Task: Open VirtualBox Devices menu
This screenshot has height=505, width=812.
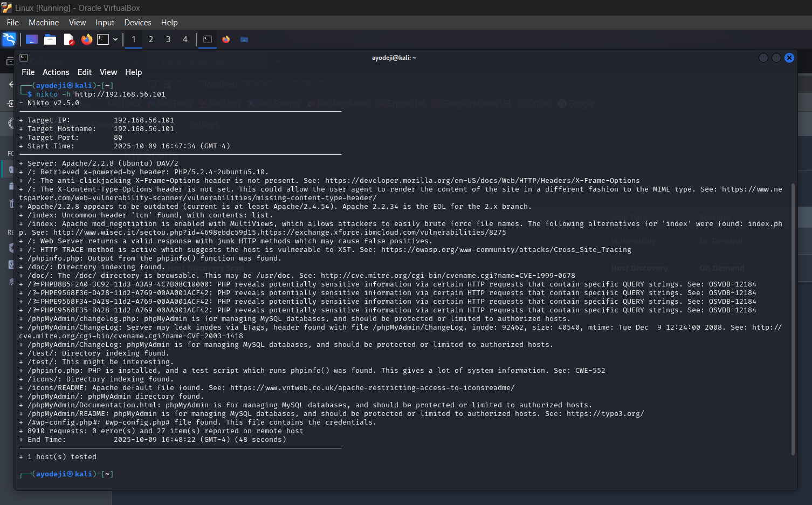Action: point(137,23)
